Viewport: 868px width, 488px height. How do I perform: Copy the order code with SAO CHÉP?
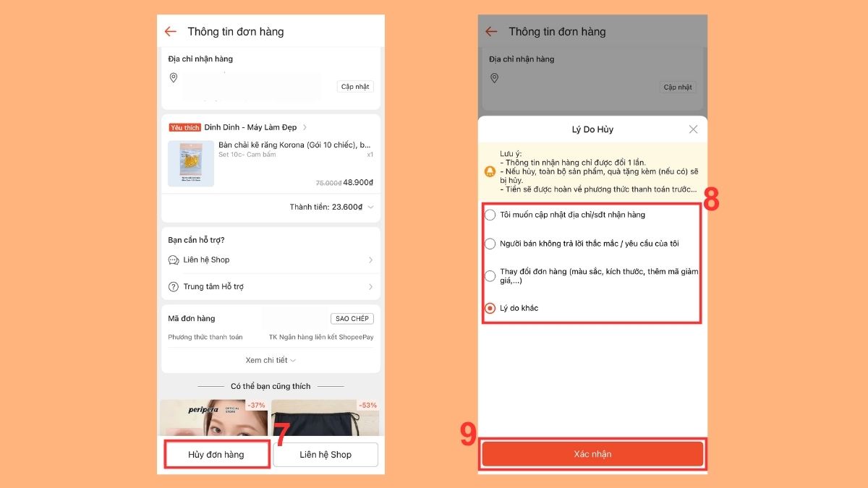(x=352, y=319)
